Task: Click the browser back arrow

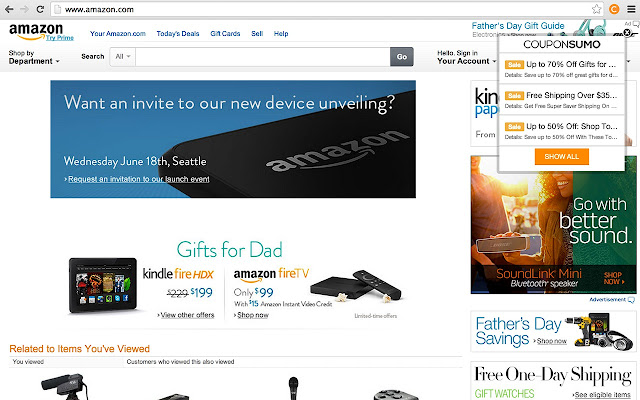Action: (x=9, y=9)
